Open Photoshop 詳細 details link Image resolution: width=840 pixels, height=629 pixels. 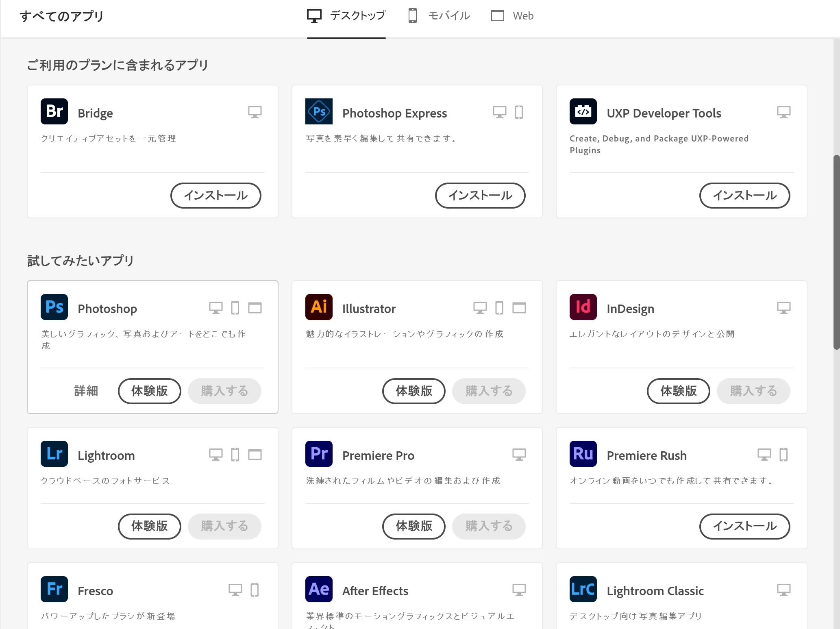(x=86, y=391)
